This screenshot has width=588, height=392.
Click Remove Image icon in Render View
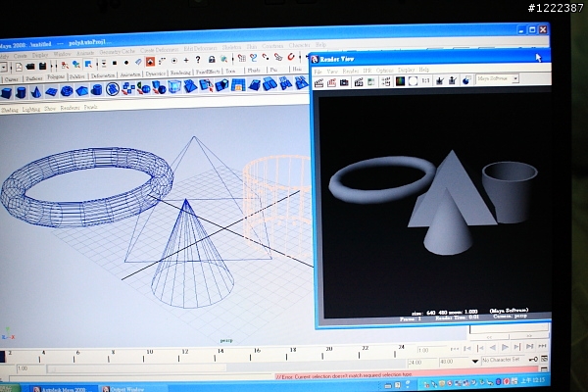point(452,80)
